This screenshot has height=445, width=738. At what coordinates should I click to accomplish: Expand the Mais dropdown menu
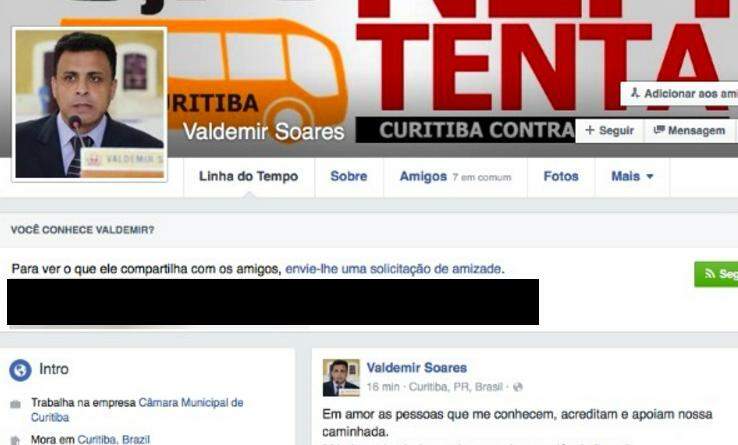[x=632, y=177]
